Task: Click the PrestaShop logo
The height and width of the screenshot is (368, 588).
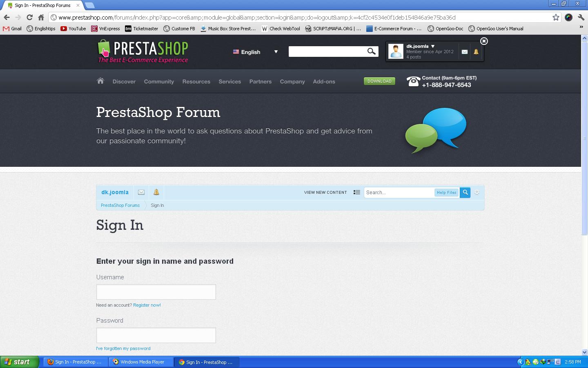Action: click(x=143, y=52)
